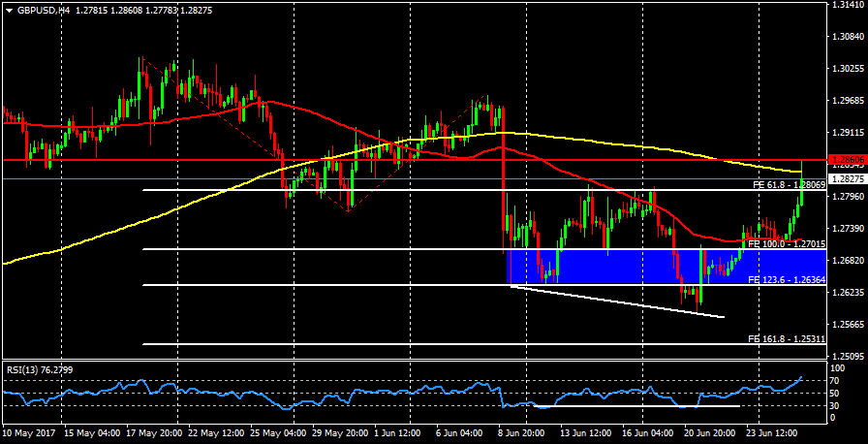The image size is (868, 444).
Task: Click the 23 Jun 12:00 date label
Action: click(x=773, y=434)
